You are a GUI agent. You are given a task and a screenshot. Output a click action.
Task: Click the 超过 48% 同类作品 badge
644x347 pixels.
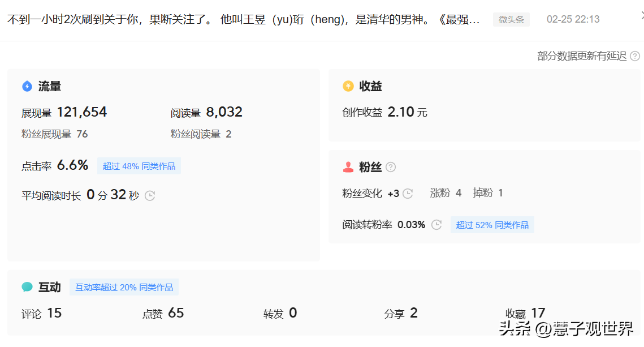pos(139,166)
